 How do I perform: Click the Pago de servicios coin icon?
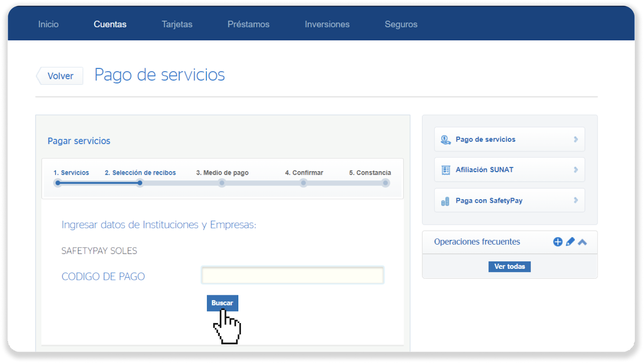pyautogui.click(x=445, y=139)
